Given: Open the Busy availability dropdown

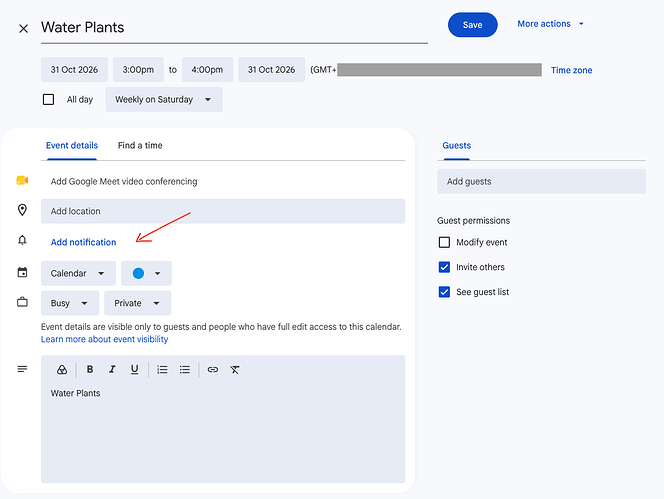Looking at the screenshot, I should click(70, 303).
